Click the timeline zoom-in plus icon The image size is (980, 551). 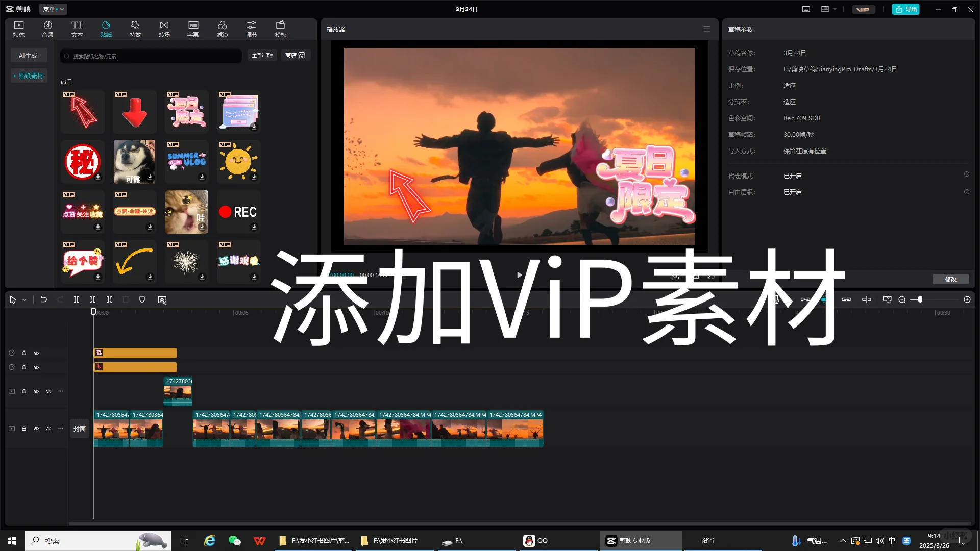[967, 299]
